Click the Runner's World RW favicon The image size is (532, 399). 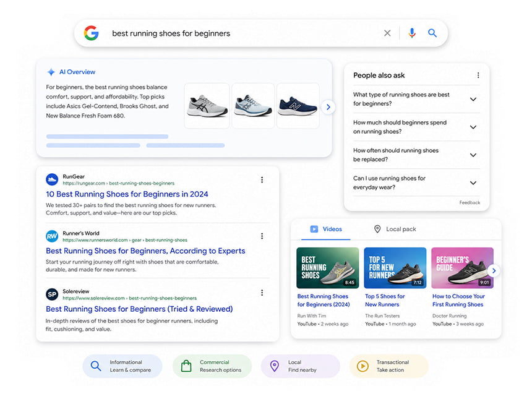point(52,236)
